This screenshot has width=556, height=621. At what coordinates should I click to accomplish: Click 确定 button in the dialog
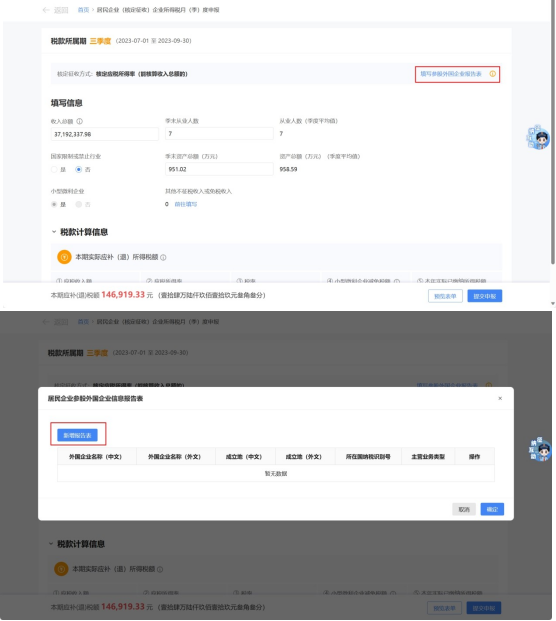[x=492, y=509]
